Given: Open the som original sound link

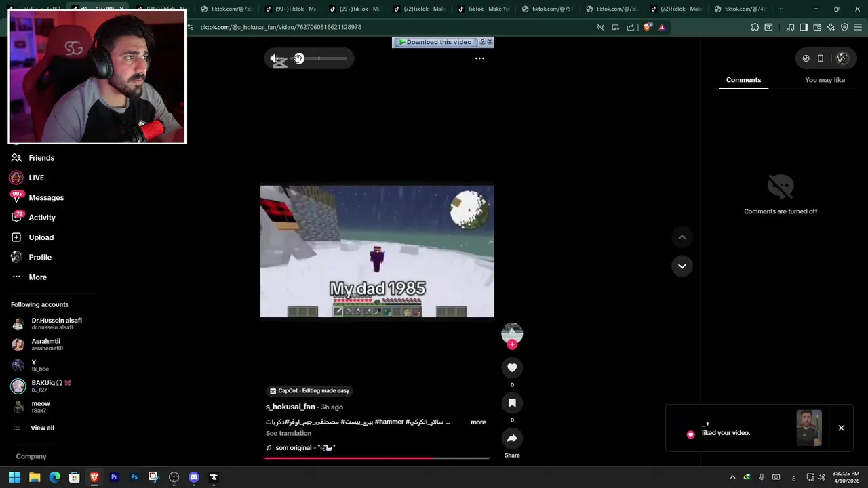Looking at the screenshot, I should (x=300, y=448).
